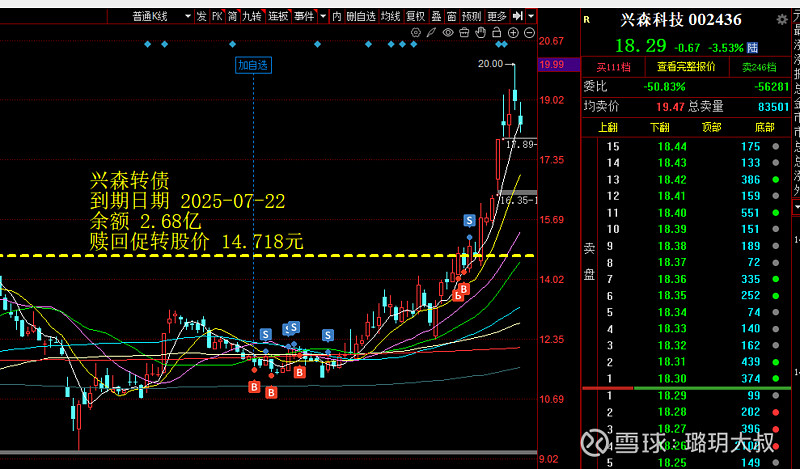
Task: Click the 总卖量 83501 value
Action: 773,107
